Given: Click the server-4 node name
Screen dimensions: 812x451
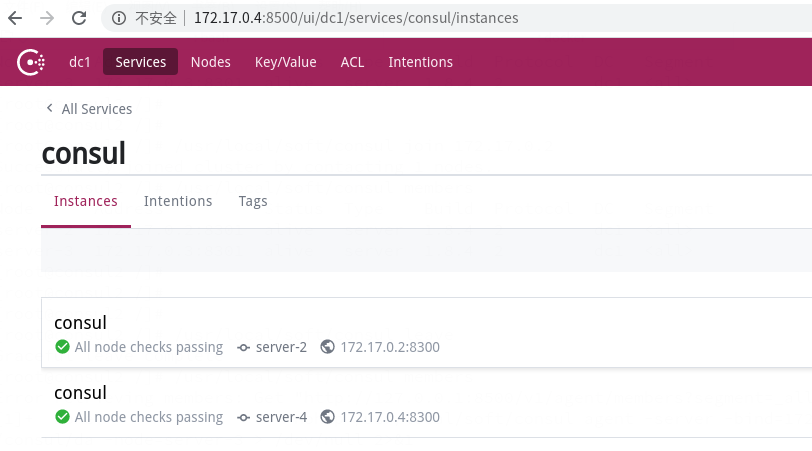Looking at the screenshot, I should click(281, 417).
